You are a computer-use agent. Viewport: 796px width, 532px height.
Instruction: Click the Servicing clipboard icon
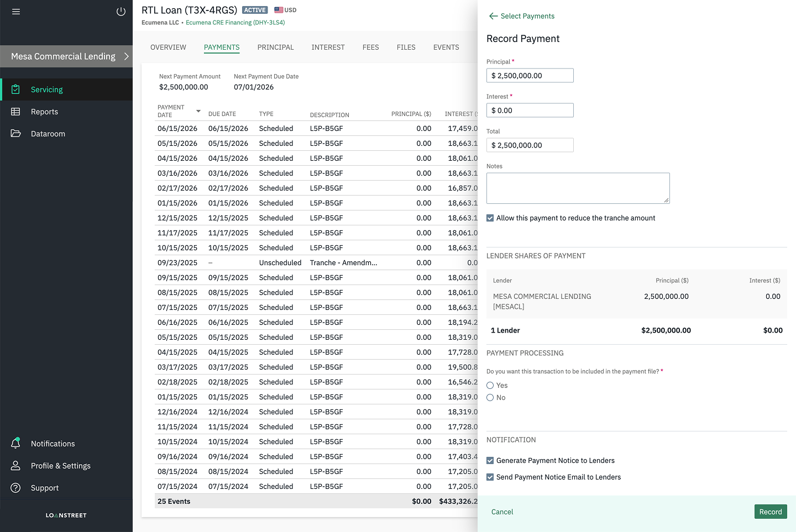coord(15,89)
